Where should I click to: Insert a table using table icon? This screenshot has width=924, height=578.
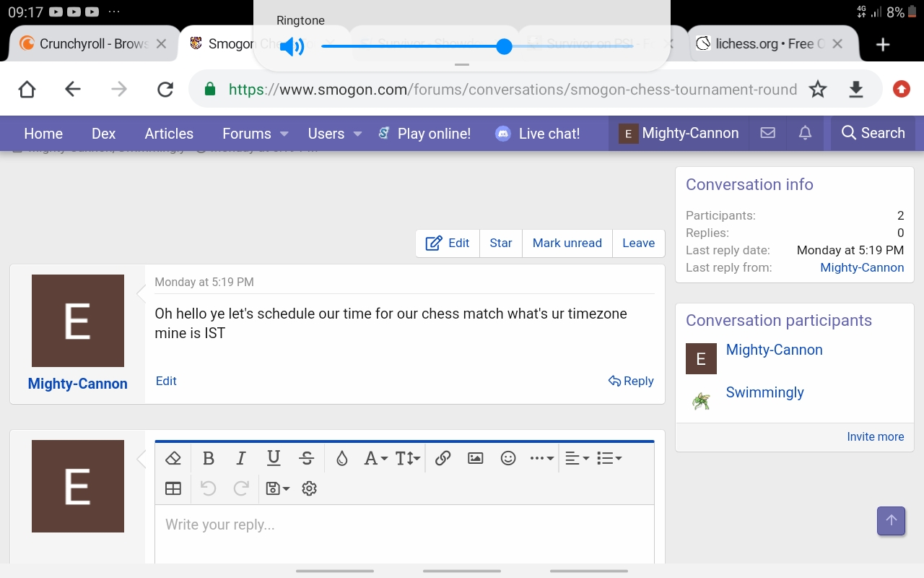(x=173, y=488)
